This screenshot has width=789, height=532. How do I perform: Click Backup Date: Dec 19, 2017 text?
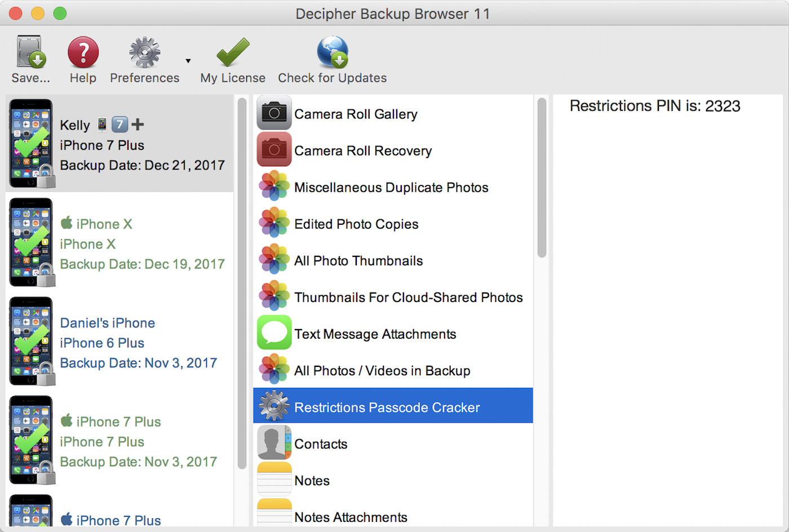pos(143,264)
